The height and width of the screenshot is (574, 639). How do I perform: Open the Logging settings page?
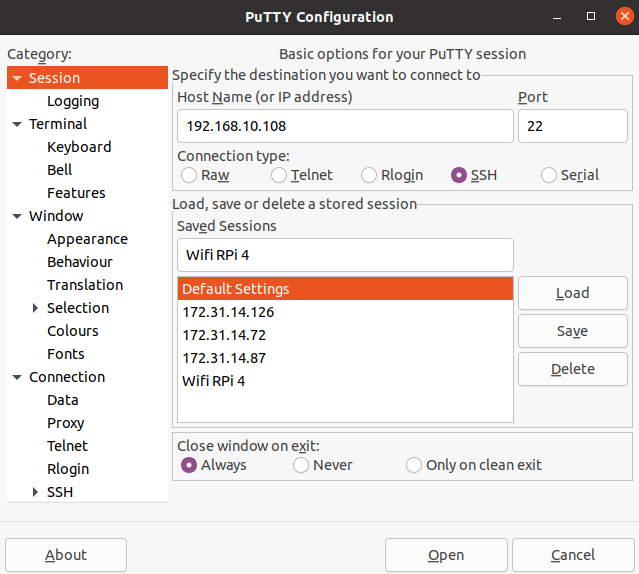click(x=73, y=101)
